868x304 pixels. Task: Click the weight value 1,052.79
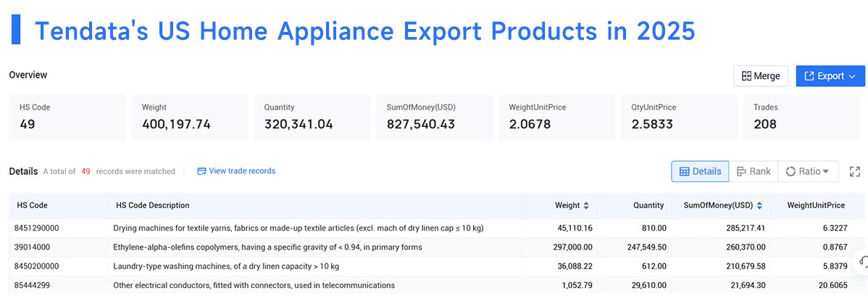[x=576, y=285]
